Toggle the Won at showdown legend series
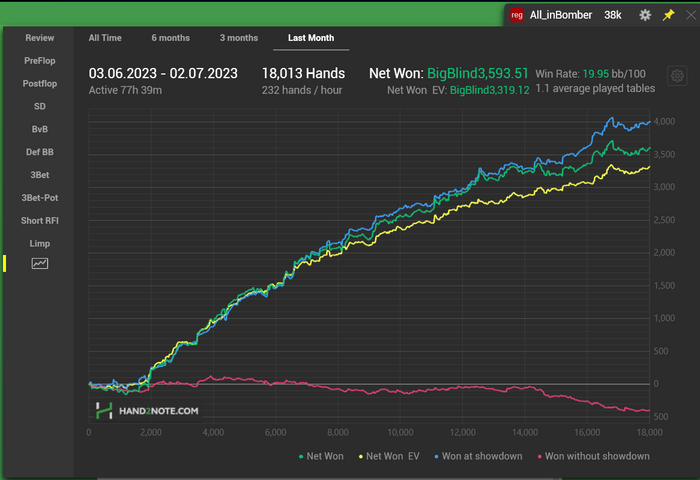Viewport: 700px width, 480px height. coord(479,456)
